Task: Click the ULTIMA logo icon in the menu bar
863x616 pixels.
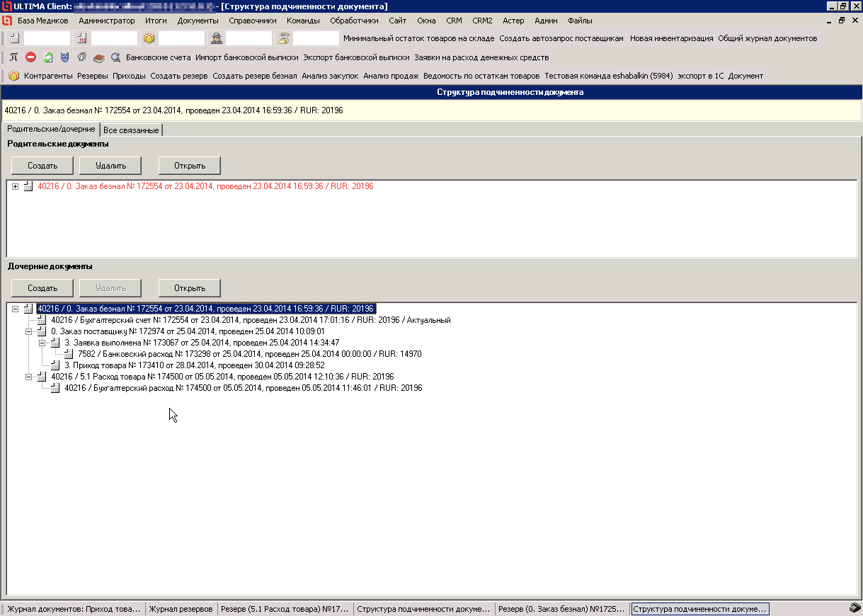Action: [7, 21]
